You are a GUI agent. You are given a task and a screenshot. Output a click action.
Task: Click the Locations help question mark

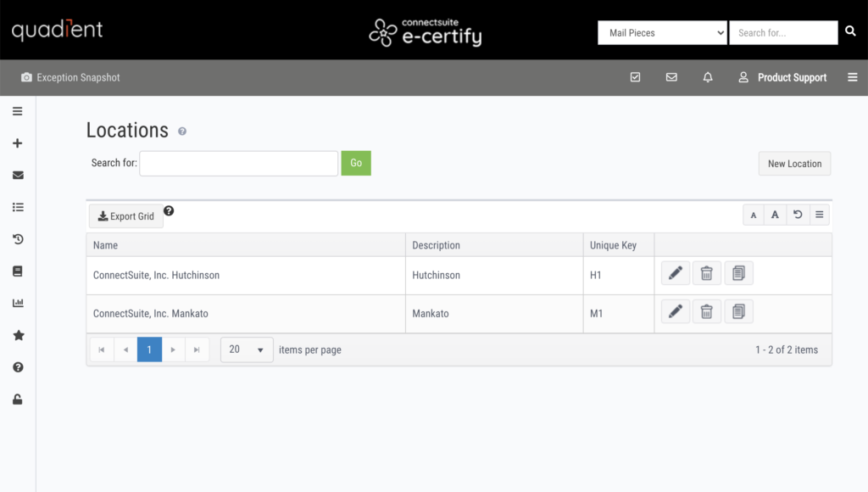183,132
